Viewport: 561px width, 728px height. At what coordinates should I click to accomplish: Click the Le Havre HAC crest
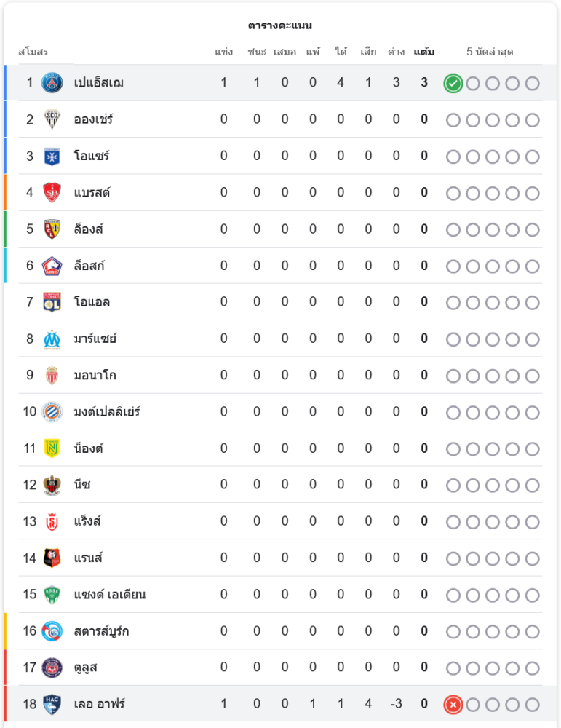click(52, 704)
